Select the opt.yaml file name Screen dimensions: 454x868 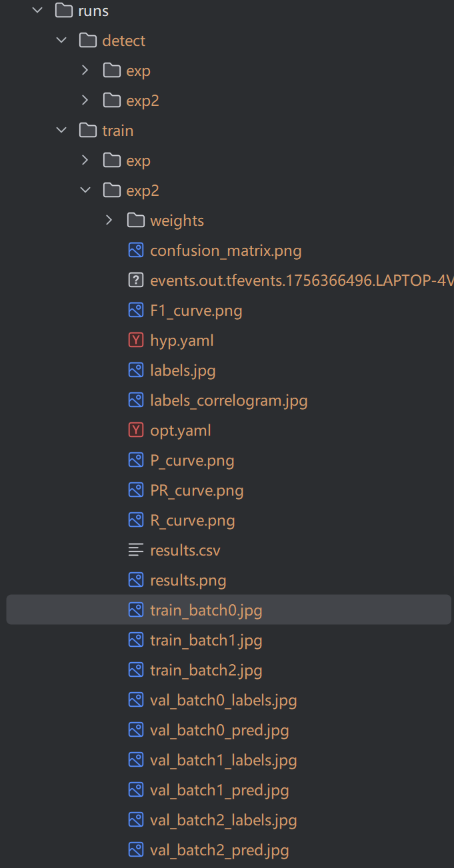pyautogui.click(x=181, y=431)
